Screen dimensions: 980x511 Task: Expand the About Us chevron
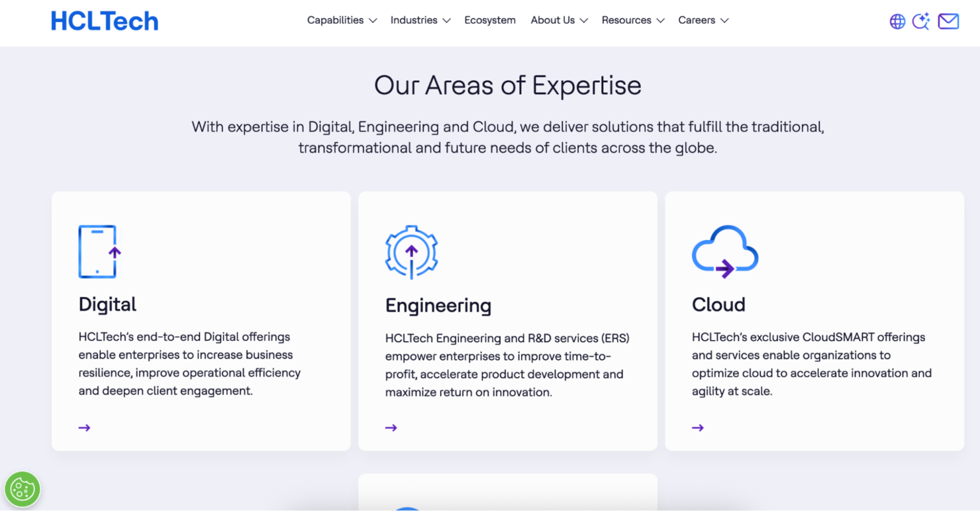pos(583,21)
